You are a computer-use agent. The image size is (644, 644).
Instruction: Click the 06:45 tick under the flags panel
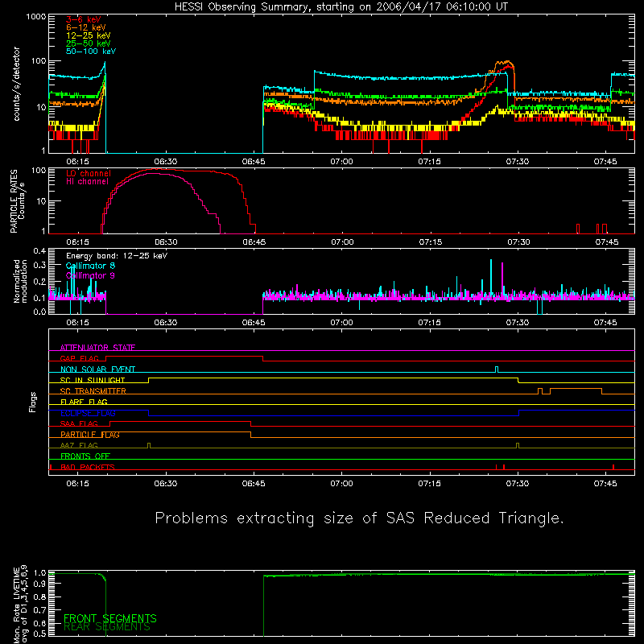click(254, 484)
